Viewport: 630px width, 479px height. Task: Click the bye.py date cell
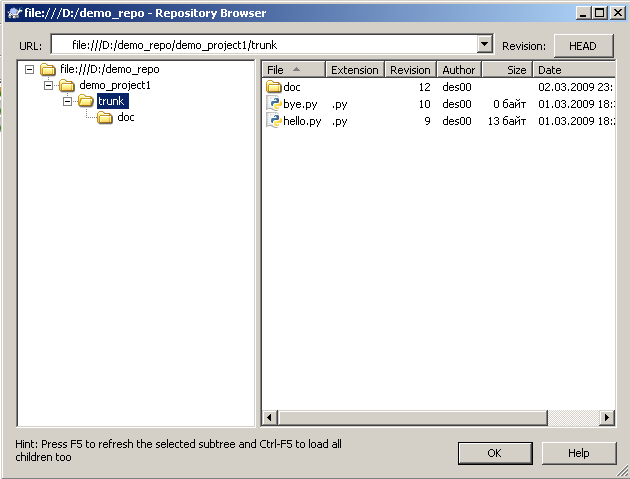(x=576, y=104)
